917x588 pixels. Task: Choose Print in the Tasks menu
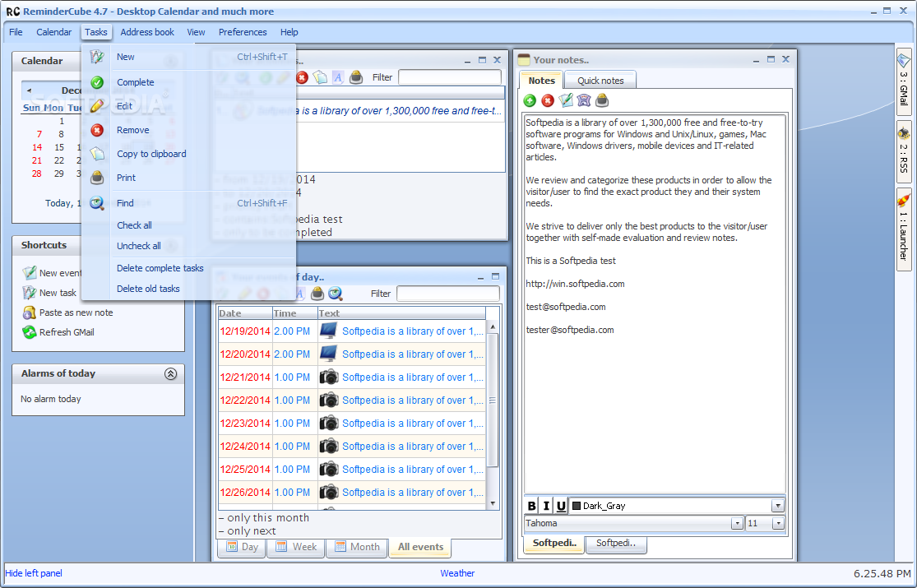188,178
